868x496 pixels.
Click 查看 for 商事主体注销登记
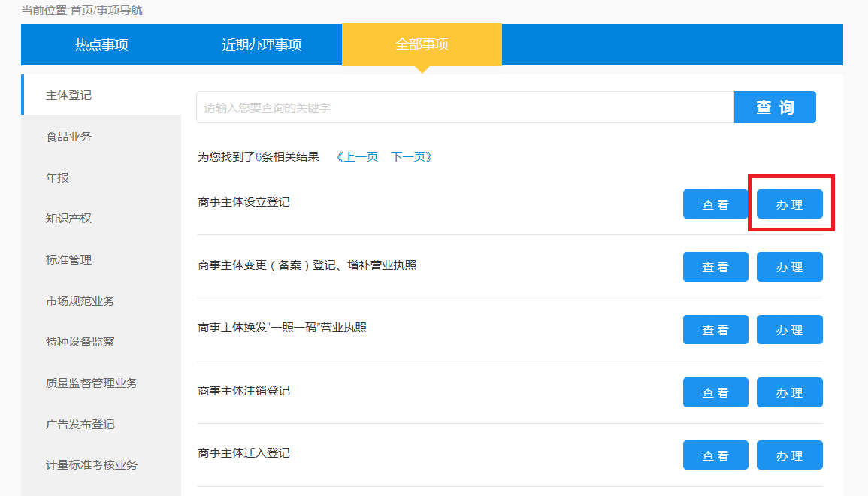click(715, 392)
